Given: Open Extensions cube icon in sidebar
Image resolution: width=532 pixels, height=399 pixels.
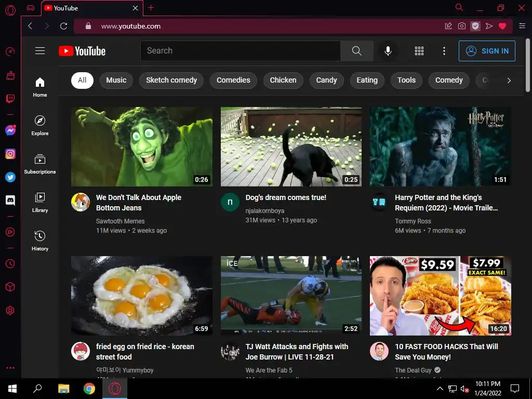Looking at the screenshot, I should point(10,287).
